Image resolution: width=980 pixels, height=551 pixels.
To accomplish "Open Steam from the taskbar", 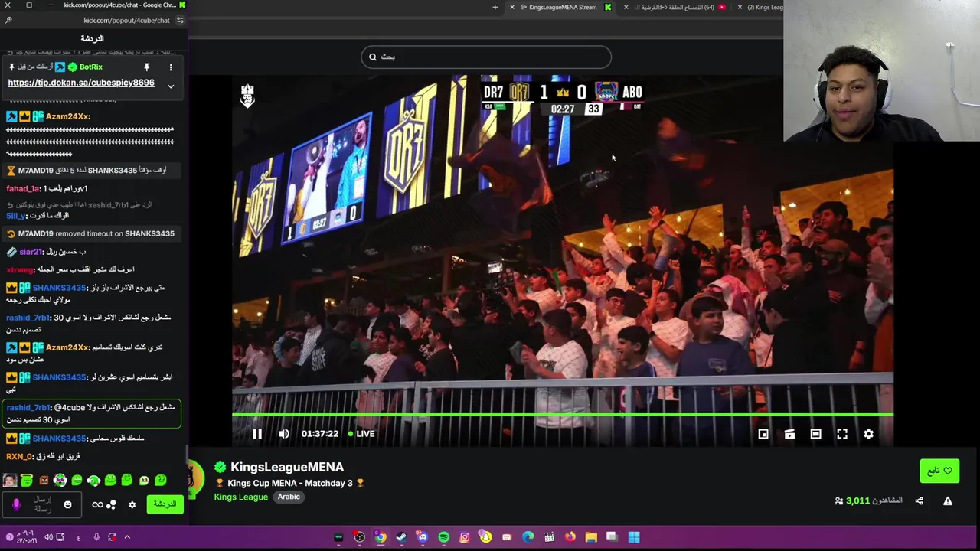I will [401, 537].
